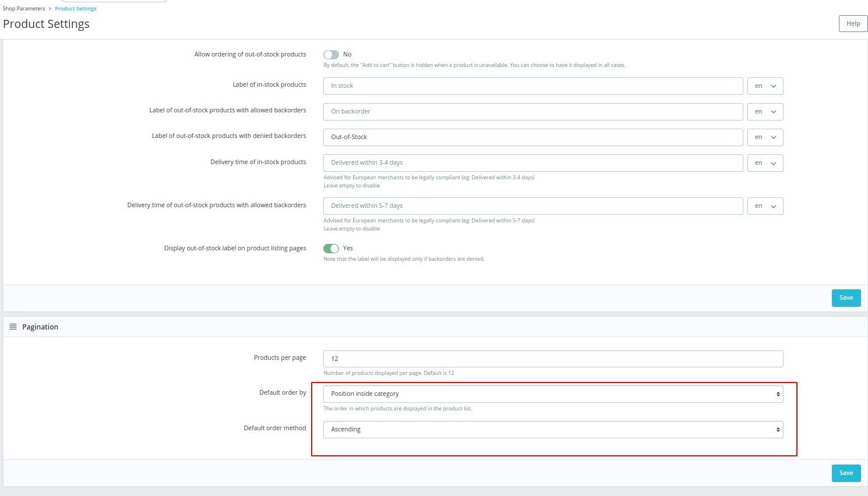
Task: Open language dropdown for out-of-stock delivery time
Action: pyautogui.click(x=765, y=206)
